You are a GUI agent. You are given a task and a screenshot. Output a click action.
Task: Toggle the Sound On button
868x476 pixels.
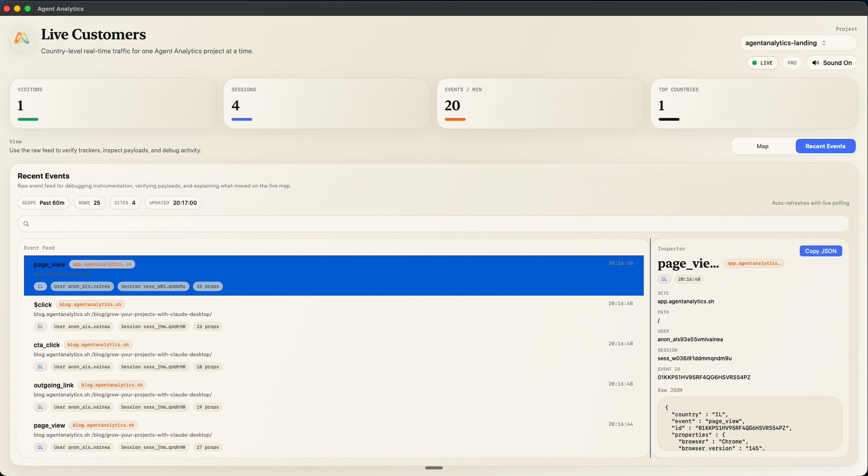pyautogui.click(x=832, y=63)
